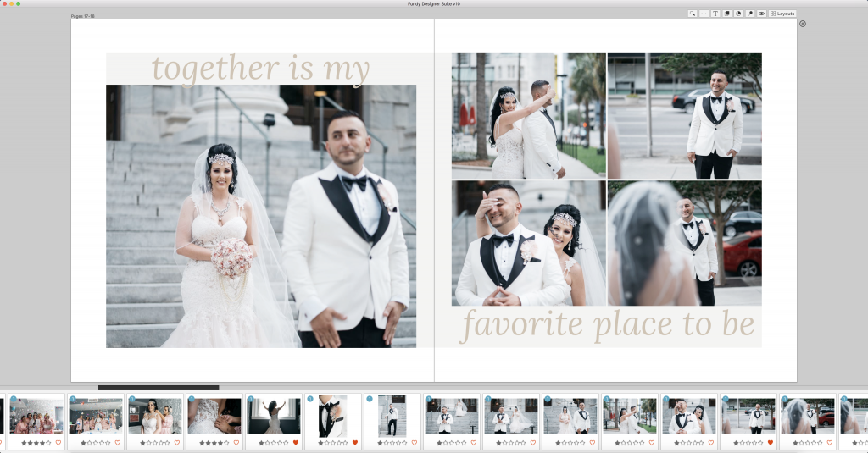The height and width of the screenshot is (453, 868).
Task: Select the magnifier zoom tool
Action: coord(692,14)
